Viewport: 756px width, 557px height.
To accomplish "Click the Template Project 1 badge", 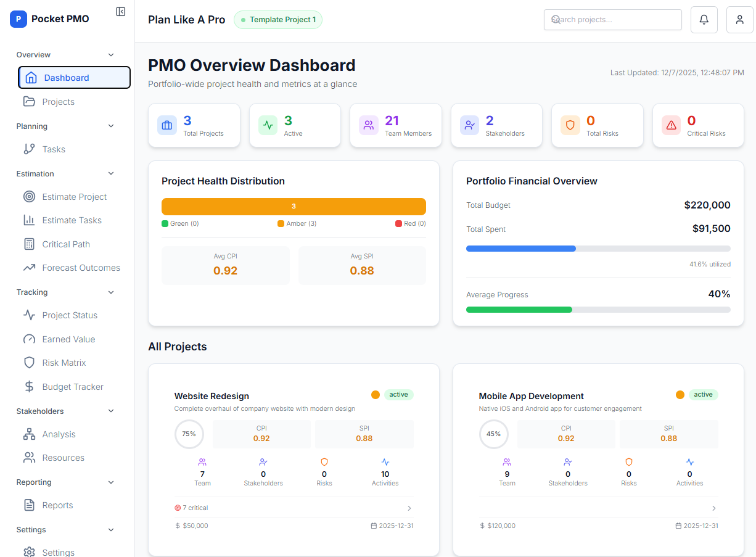I will point(278,19).
